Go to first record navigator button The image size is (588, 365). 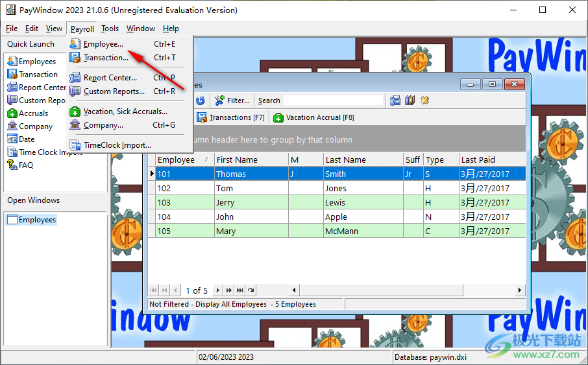pos(153,290)
